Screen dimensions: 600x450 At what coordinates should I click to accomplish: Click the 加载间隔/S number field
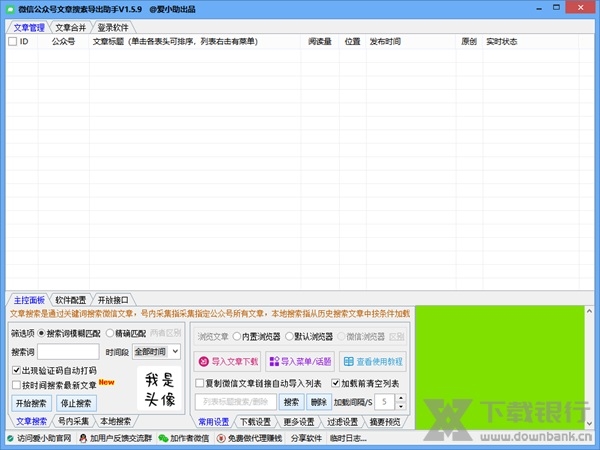point(385,402)
